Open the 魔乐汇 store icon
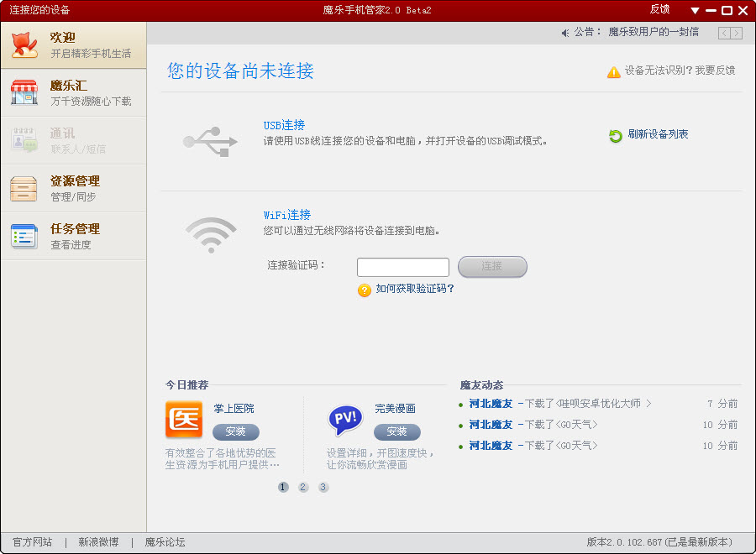756x554 pixels. (24, 92)
